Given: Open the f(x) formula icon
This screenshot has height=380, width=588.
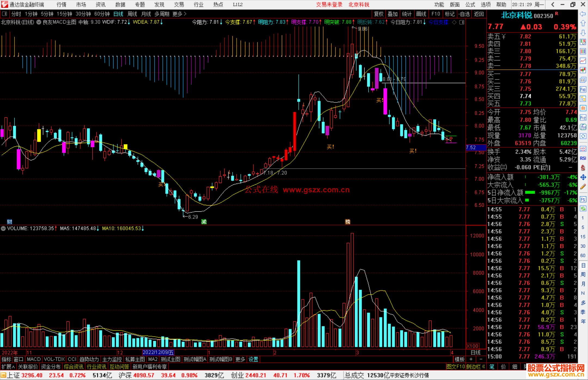Looking at the screenshot, I should [583, 127].
